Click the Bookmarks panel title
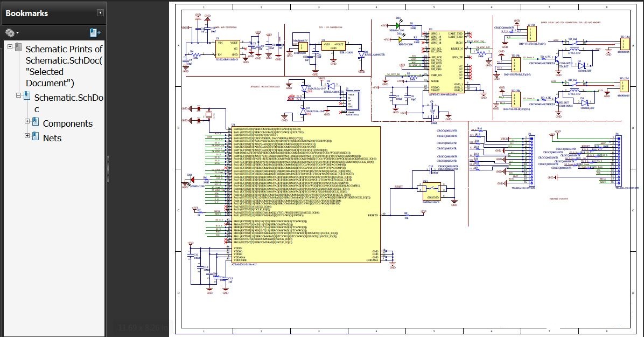Viewport: 644px width, 337px height. [x=27, y=13]
